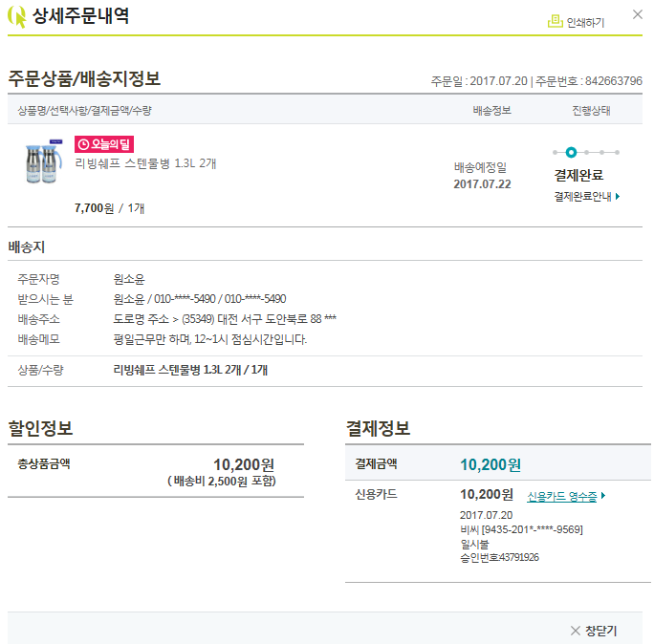The width and height of the screenshot is (654, 644).
Task: Click the last dot in progress tracker
Action: coord(617,152)
